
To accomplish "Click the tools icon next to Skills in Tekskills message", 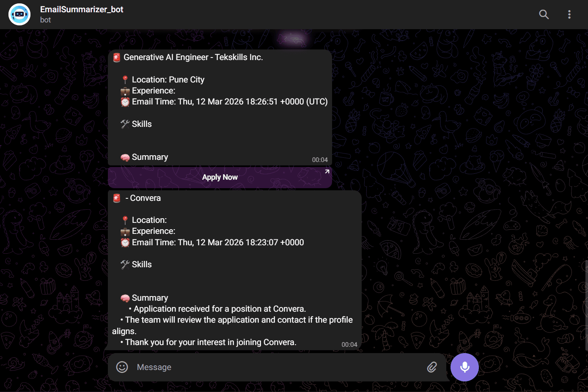I will click(125, 124).
